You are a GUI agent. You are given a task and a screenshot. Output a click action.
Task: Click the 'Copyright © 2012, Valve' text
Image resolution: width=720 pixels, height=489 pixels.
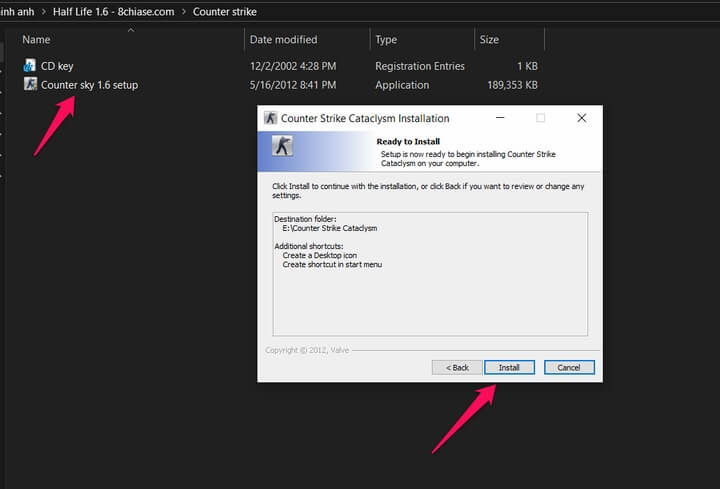tap(307, 350)
